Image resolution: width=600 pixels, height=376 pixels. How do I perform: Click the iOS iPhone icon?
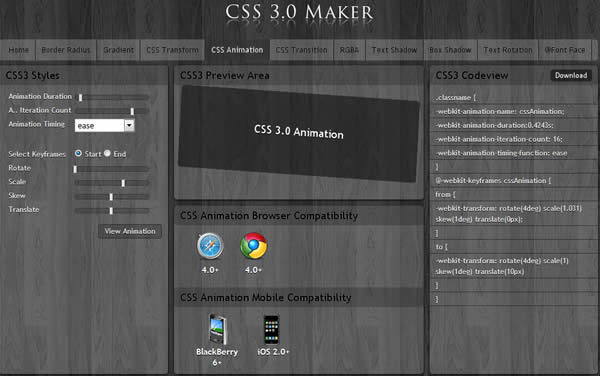coord(271,330)
